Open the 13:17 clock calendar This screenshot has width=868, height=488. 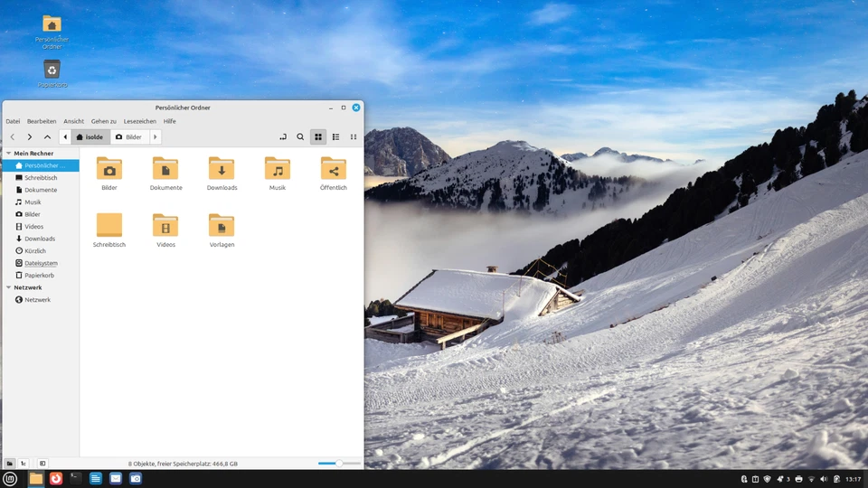coord(854,479)
